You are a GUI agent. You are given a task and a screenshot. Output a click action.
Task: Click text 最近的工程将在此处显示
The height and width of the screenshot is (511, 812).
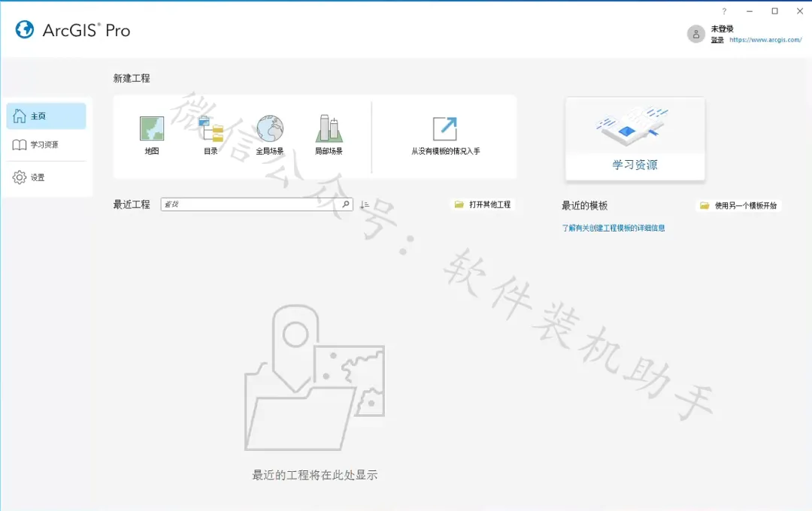point(315,475)
